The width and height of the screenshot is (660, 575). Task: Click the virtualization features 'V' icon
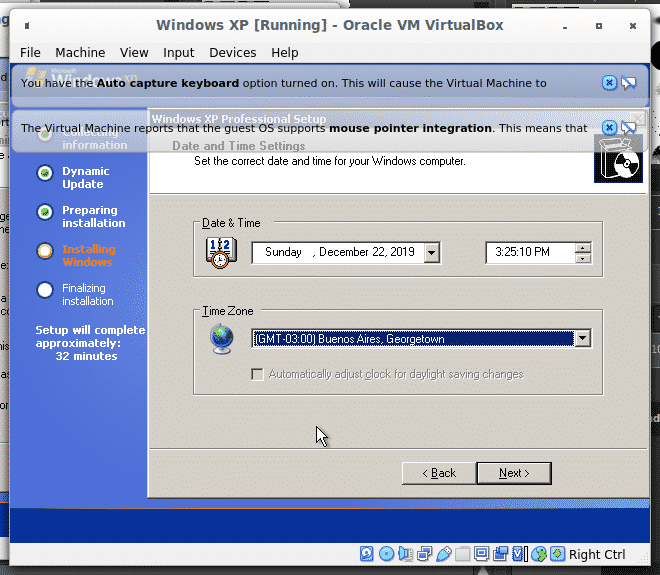(519, 554)
